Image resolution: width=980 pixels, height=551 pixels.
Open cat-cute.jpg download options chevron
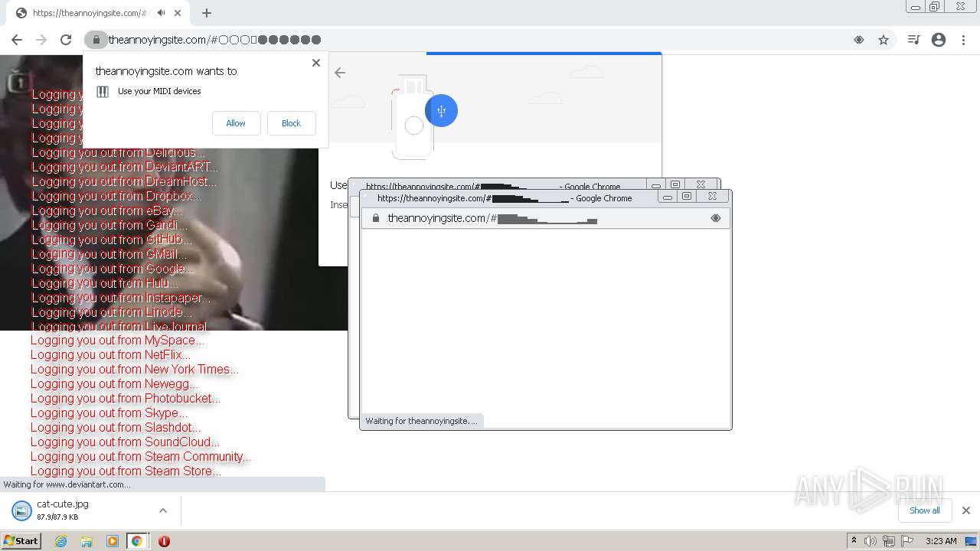(x=162, y=510)
